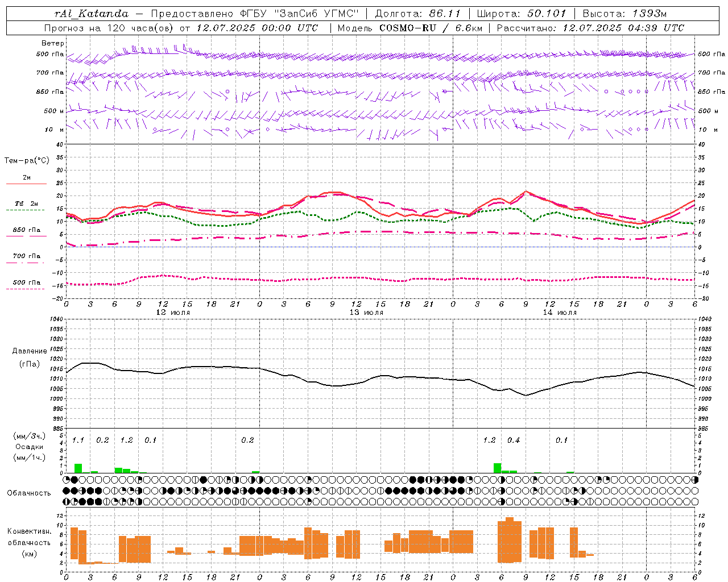Click the 2м temperature legend entry

tap(27, 177)
